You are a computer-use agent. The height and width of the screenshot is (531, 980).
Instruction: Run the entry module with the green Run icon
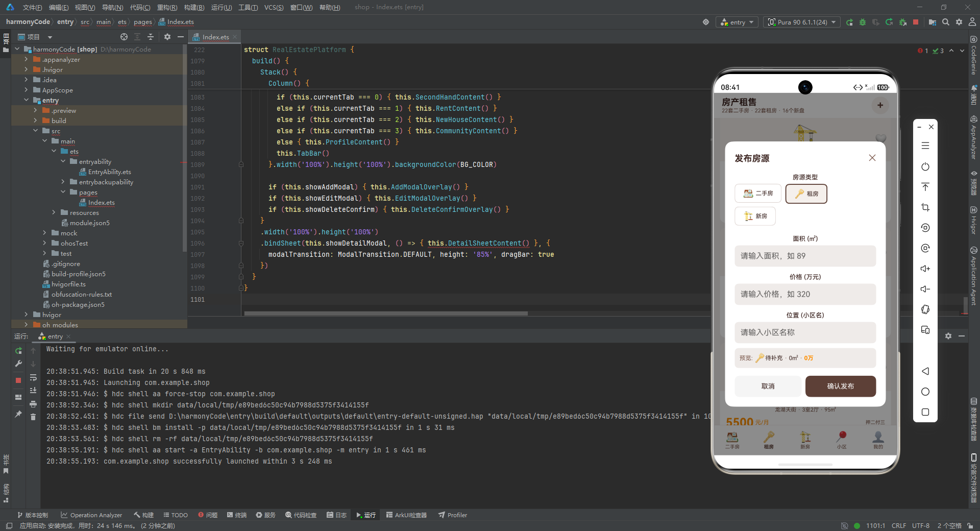(849, 22)
